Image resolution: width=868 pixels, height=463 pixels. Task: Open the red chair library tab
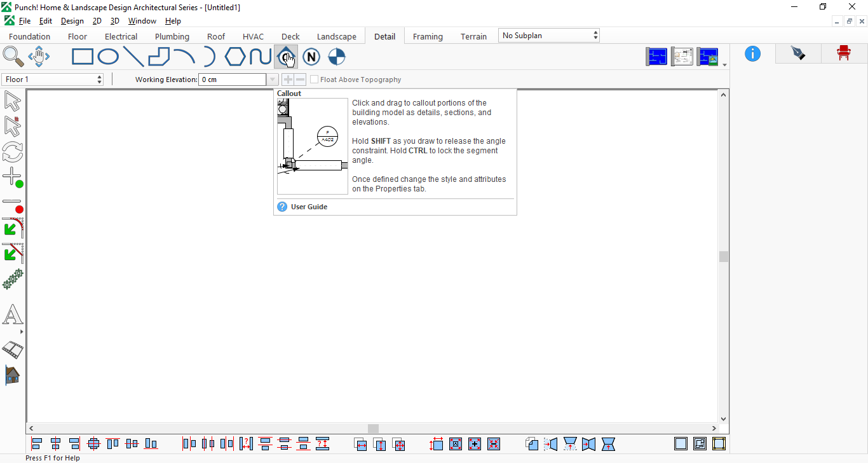(x=844, y=53)
